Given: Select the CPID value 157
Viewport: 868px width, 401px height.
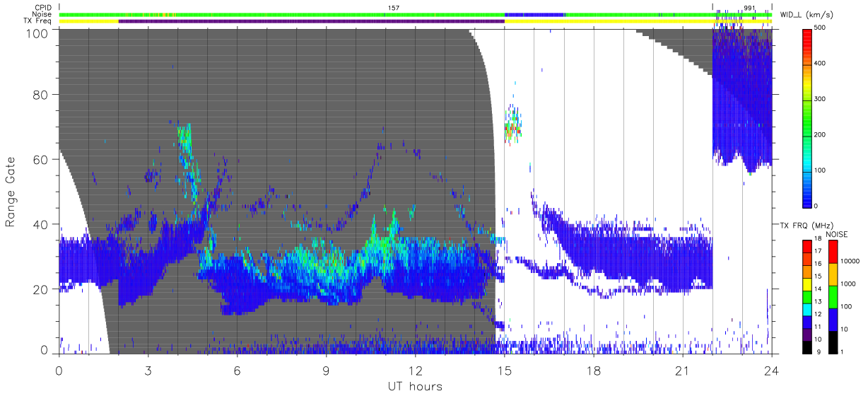Looking at the screenshot, I should 394,8.
